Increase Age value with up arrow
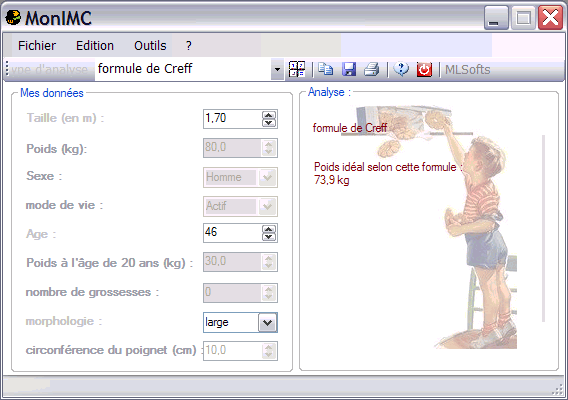 coord(268,229)
